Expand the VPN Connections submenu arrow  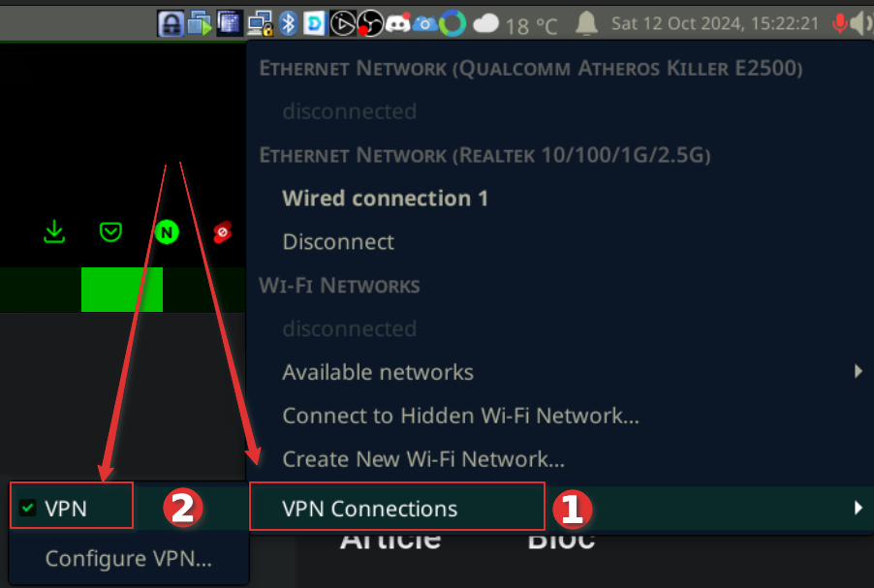[x=858, y=508]
